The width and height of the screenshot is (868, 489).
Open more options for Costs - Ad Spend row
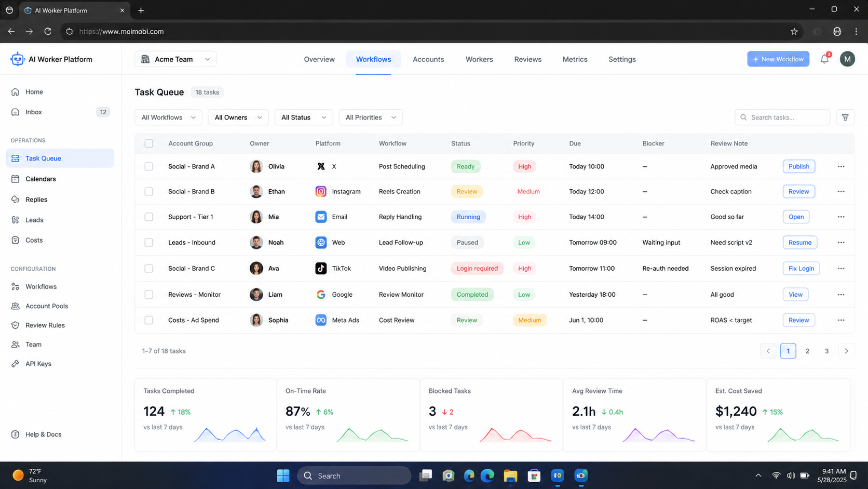tap(841, 320)
